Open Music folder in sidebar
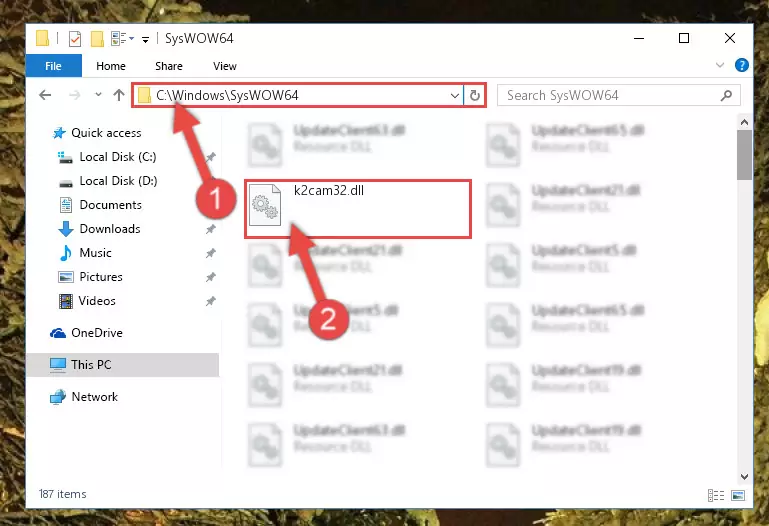 point(95,253)
